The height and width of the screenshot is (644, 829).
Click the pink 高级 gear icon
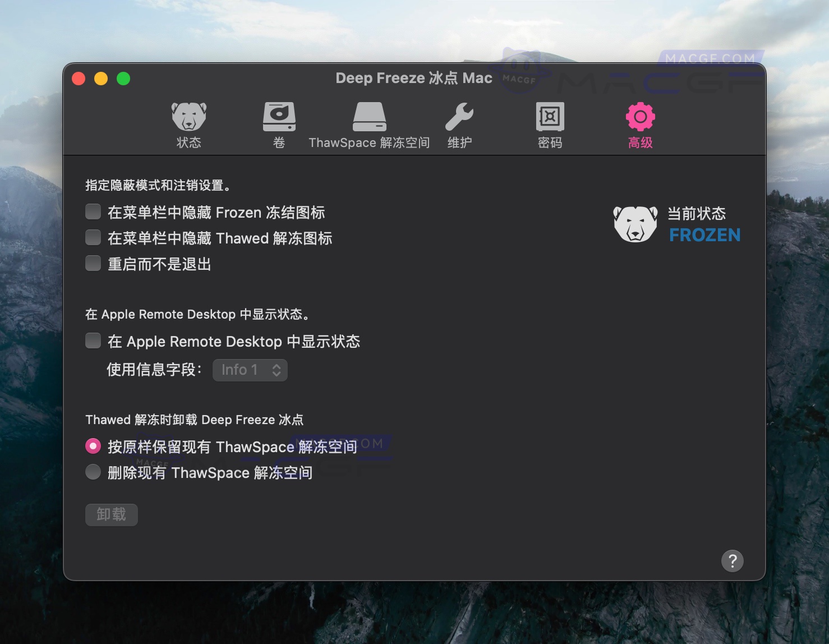(639, 116)
